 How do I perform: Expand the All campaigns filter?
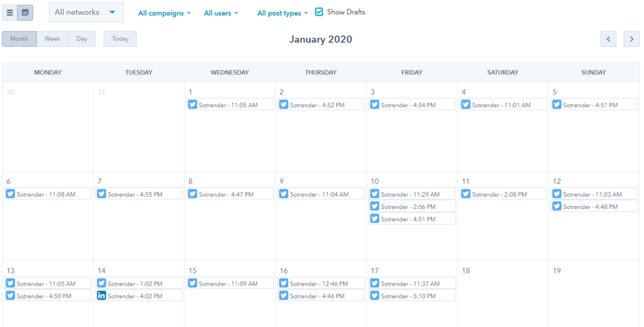click(x=164, y=13)
